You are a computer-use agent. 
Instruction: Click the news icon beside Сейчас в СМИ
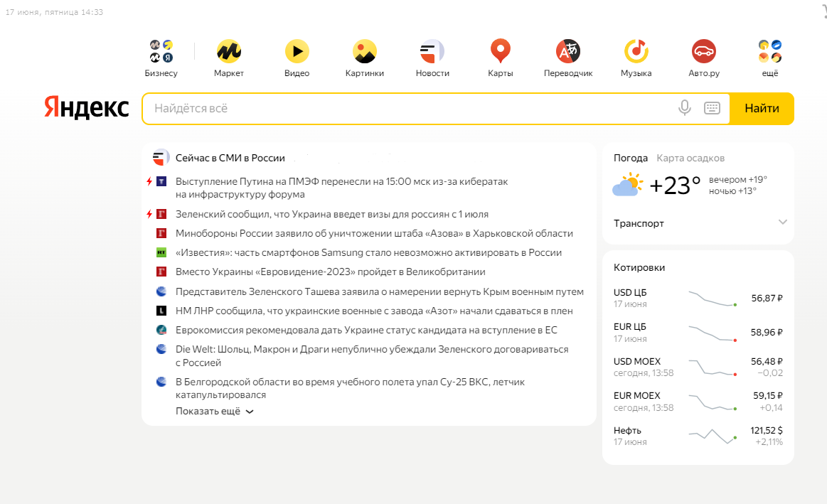pyautogui.click(x=161, y=157)
